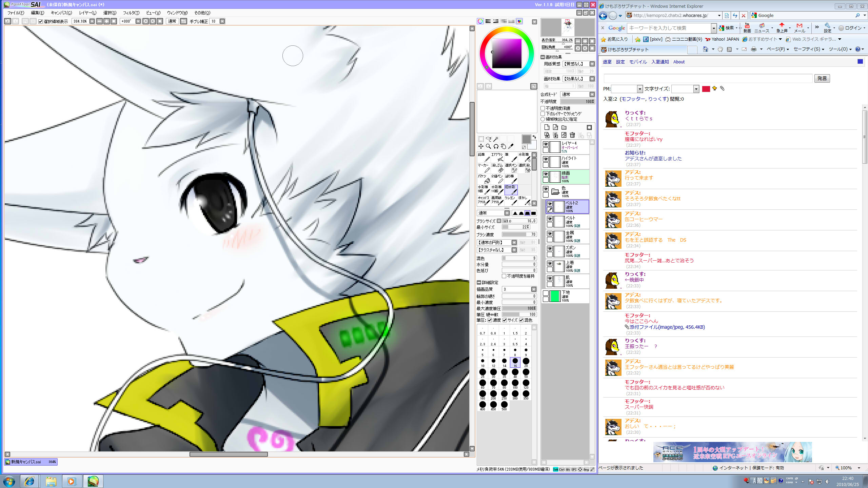The image size is (868, 488).
Task: Open the canvas zoom percentage dropdown
Action: coord(92,21)
